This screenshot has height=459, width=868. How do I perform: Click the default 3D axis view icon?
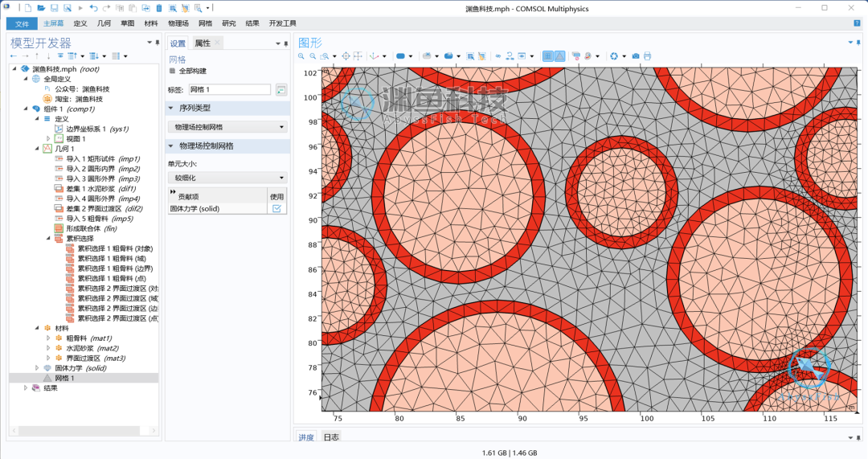tap(375, 56)
